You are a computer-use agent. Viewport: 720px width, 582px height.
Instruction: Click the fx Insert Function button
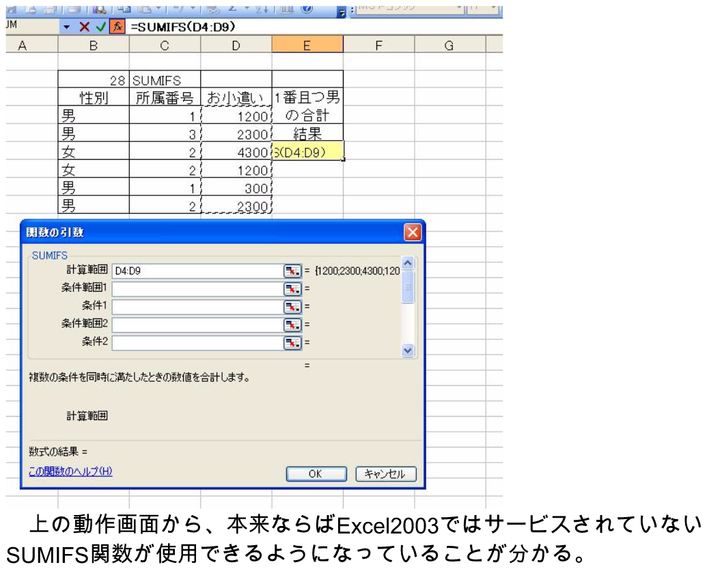coord(118,27)
